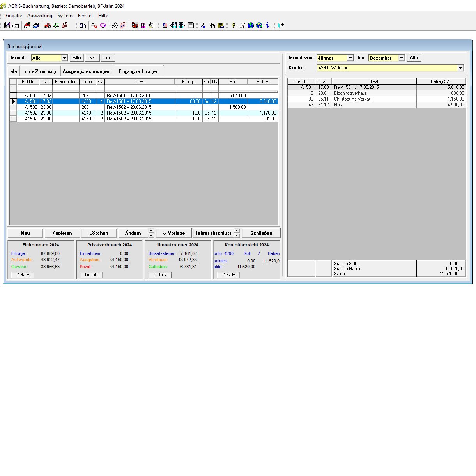Click the floppy disk save icon
476x476 pixels.
(191, 25)
